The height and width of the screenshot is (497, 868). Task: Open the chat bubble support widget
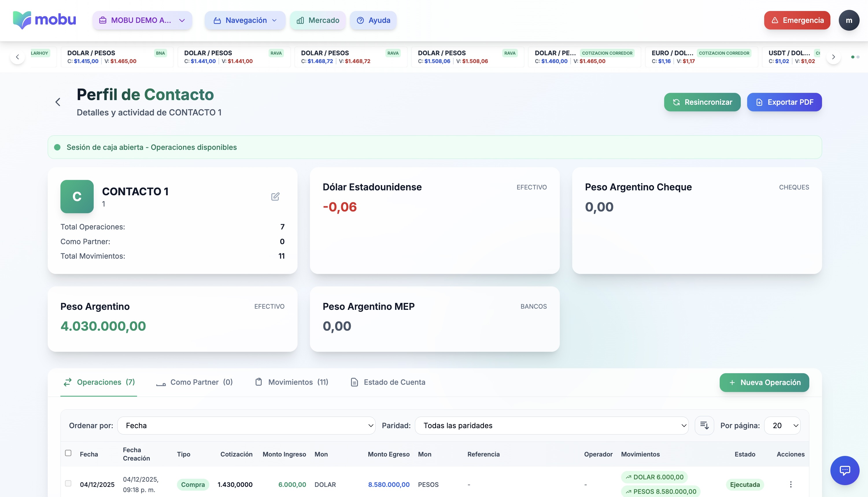tap(845, 470)
